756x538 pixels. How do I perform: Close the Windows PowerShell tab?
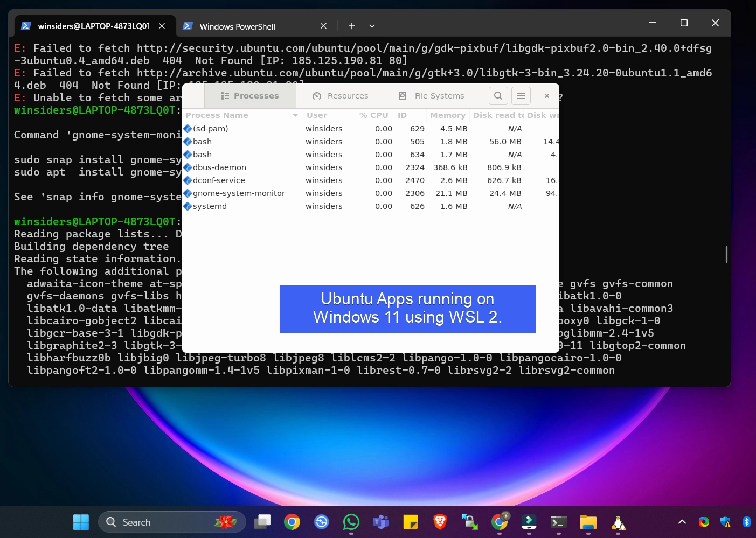coord(323,26)
